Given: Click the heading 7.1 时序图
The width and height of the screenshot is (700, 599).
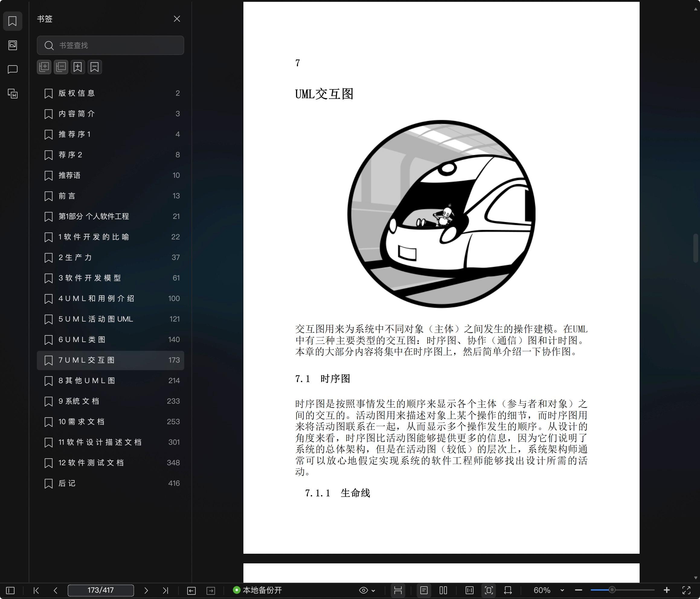Looking at the screenshot, I should 323,379.
